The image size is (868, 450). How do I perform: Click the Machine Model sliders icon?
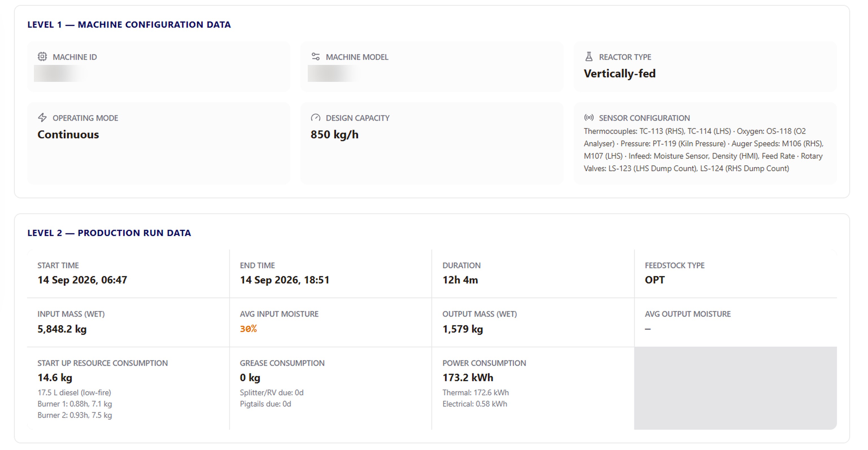click(x=315, y=56)
